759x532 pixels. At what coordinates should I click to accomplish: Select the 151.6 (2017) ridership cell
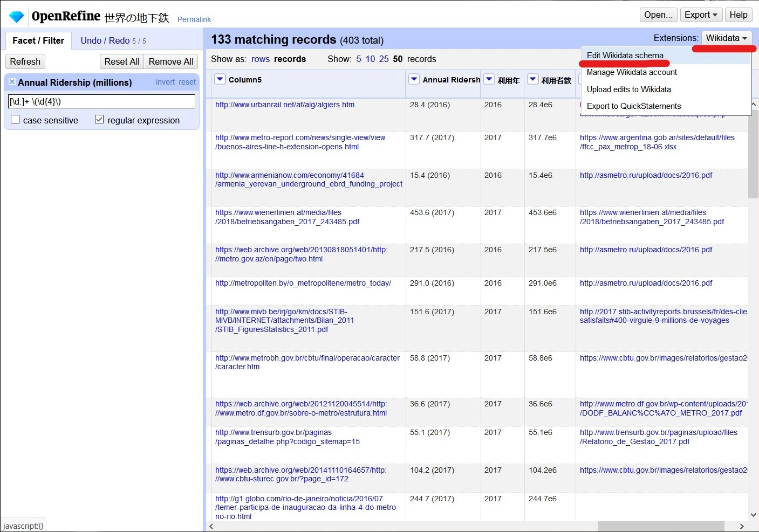click(x=432, y=312)
